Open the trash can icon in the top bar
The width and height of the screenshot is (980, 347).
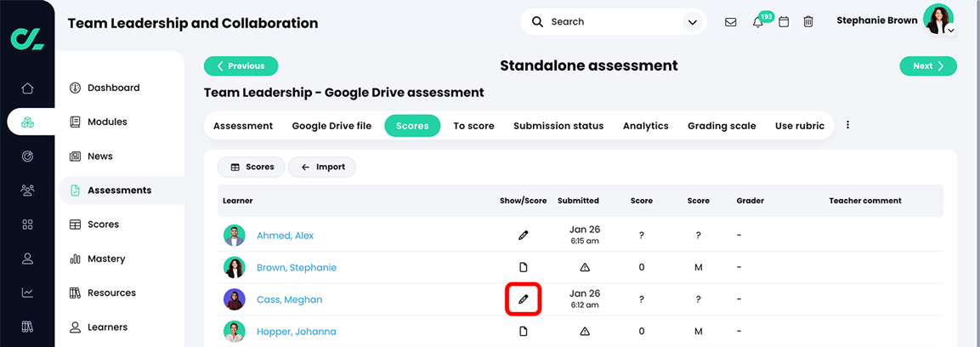coord(808,22)
